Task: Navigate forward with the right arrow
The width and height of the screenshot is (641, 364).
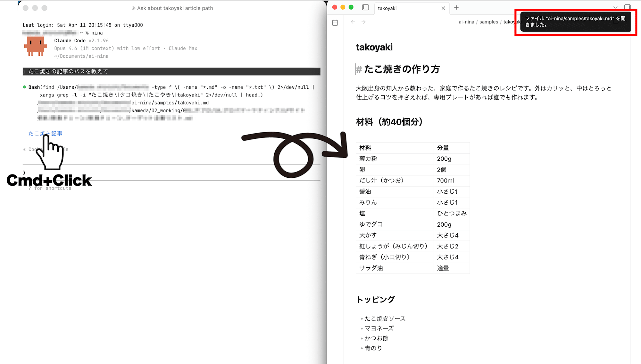Action: click(363, 22)
